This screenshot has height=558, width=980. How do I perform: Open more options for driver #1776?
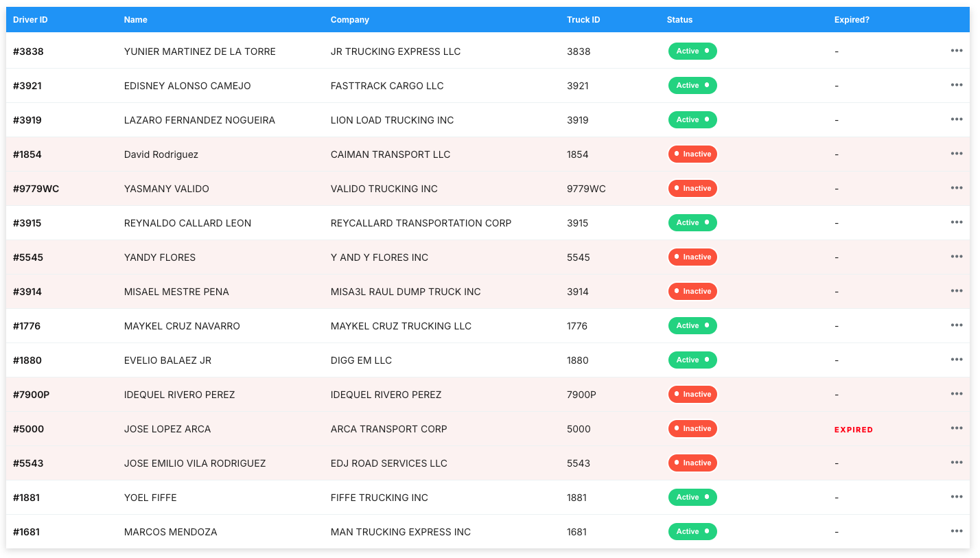[957, 325]
